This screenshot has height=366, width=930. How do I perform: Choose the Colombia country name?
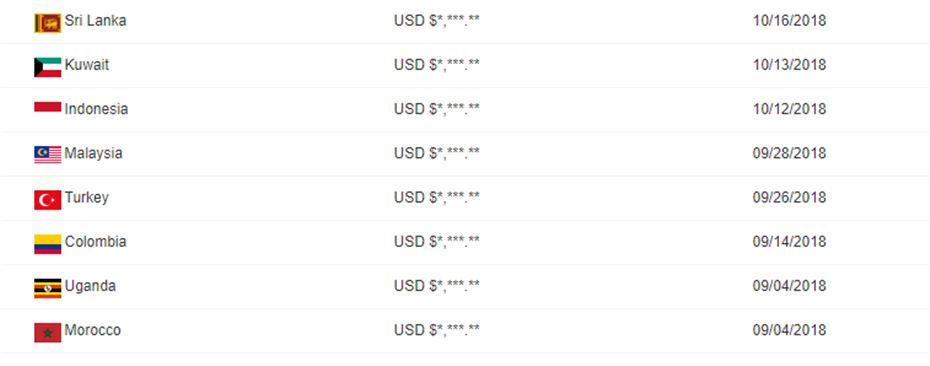95,241
